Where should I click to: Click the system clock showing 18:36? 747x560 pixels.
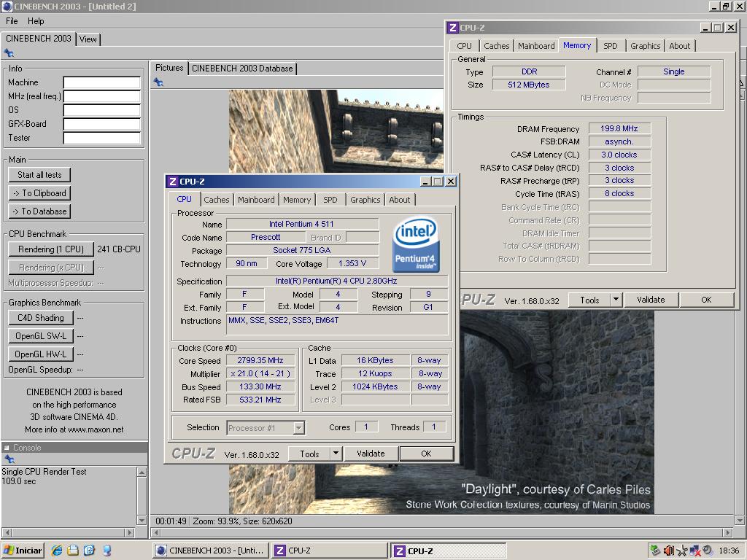729,551
